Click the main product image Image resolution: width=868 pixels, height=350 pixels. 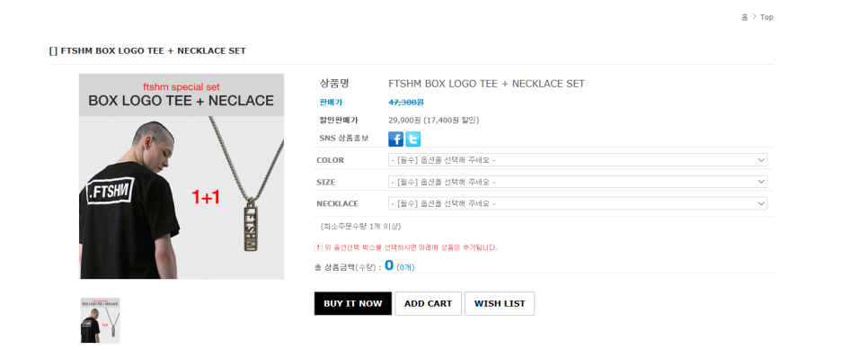point(182,176)
